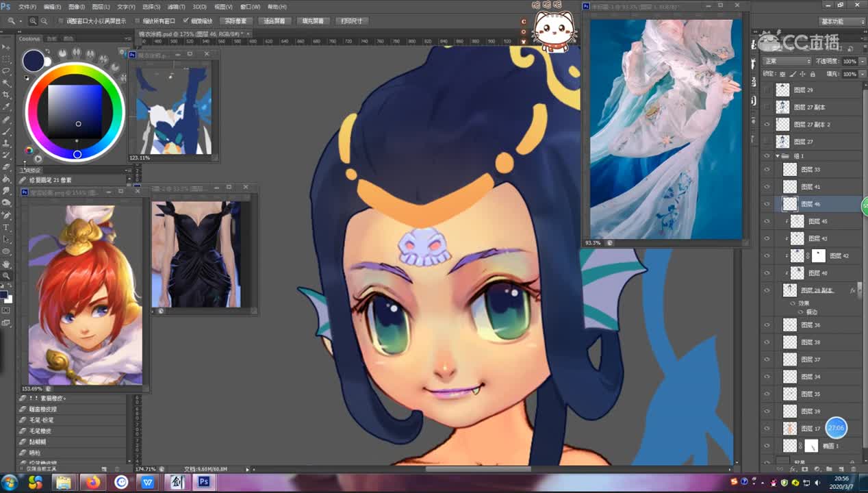Viewport: 868px width, 493px height.
Task: Select the Zoom tool in toolbox
Action: [6, 275]
